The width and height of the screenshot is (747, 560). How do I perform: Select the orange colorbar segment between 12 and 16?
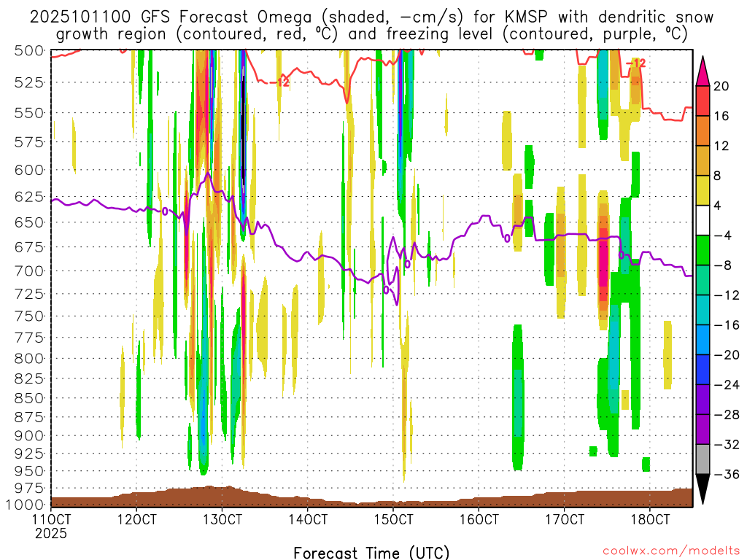[703, 131]
